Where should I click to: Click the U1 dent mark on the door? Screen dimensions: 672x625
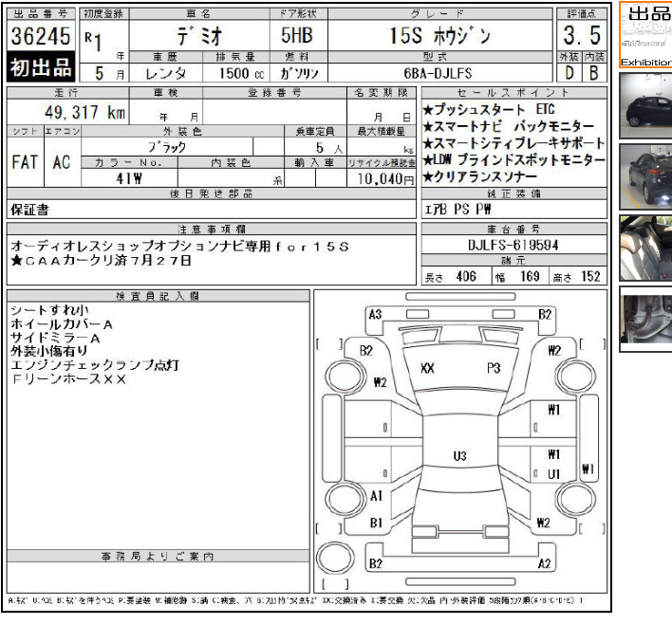(x=553, y=473)
